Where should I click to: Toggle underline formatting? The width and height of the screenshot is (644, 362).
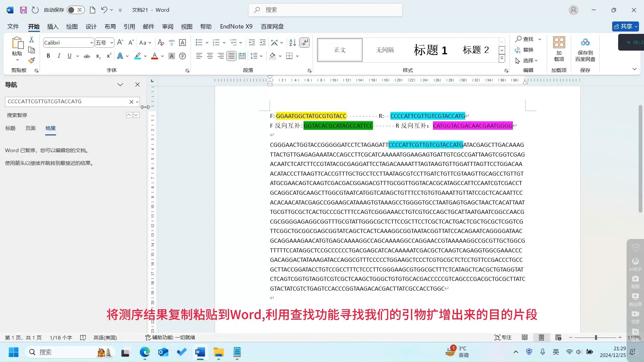pyautogui.click(x=69, y=56)
